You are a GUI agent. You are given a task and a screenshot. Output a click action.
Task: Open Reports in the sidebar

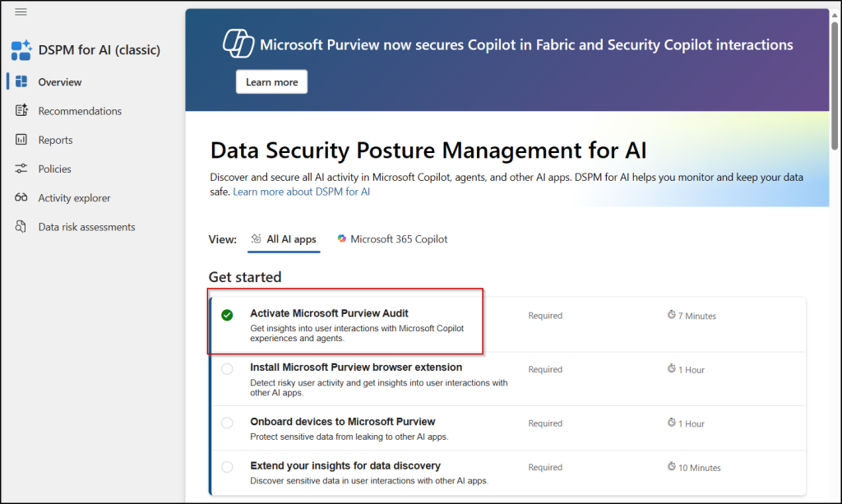pos(55,140)
